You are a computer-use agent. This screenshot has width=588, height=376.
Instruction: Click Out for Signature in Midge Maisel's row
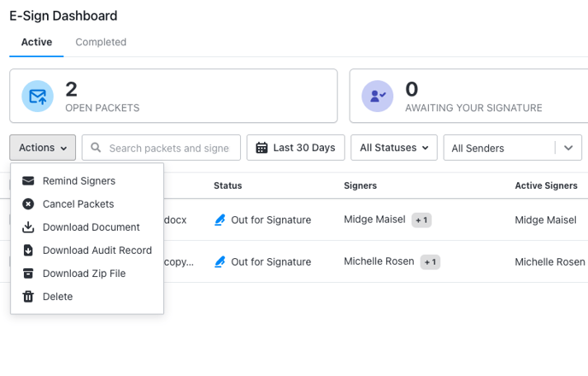coord(271,220)
